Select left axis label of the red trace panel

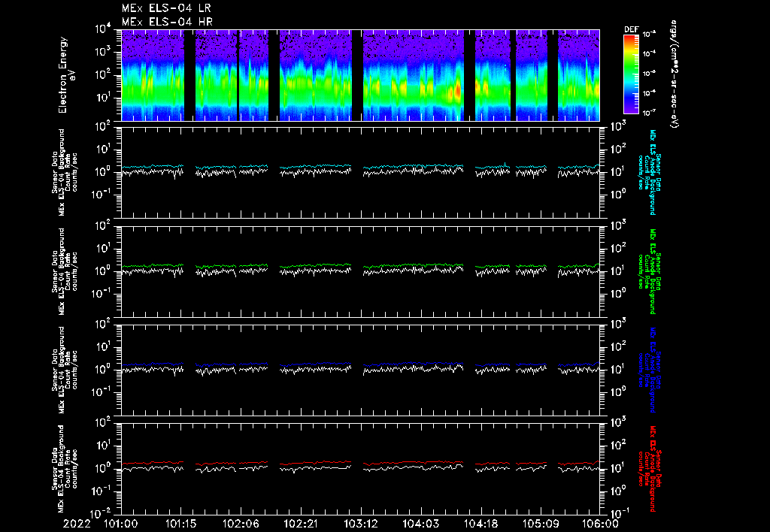[65, 469]
